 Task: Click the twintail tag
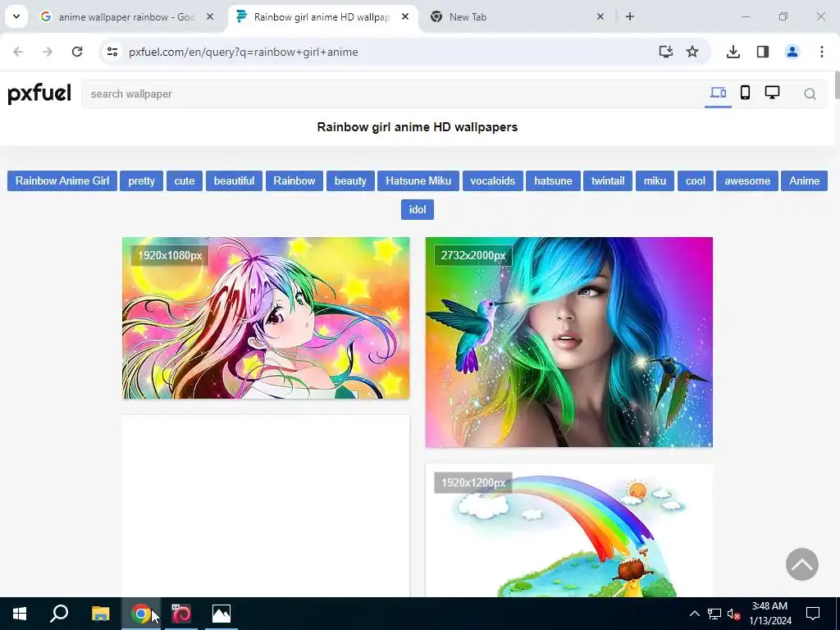pos(608,180)
